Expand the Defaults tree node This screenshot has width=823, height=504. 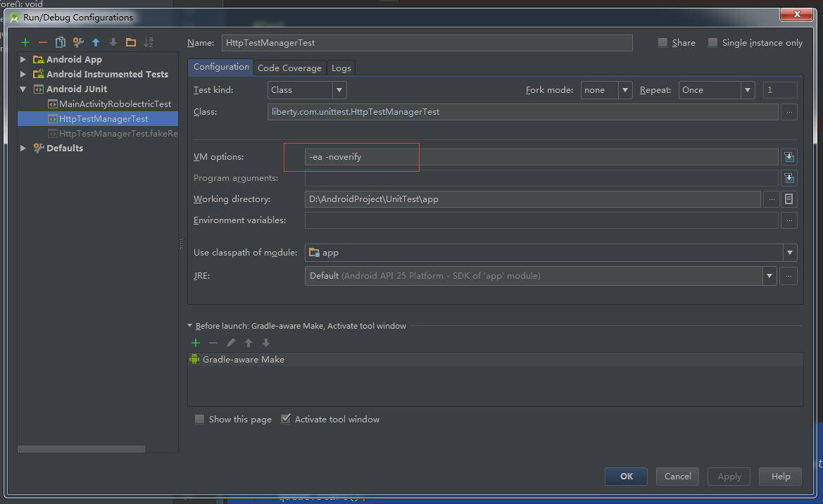pyautogui.click(x=23, y=148)
